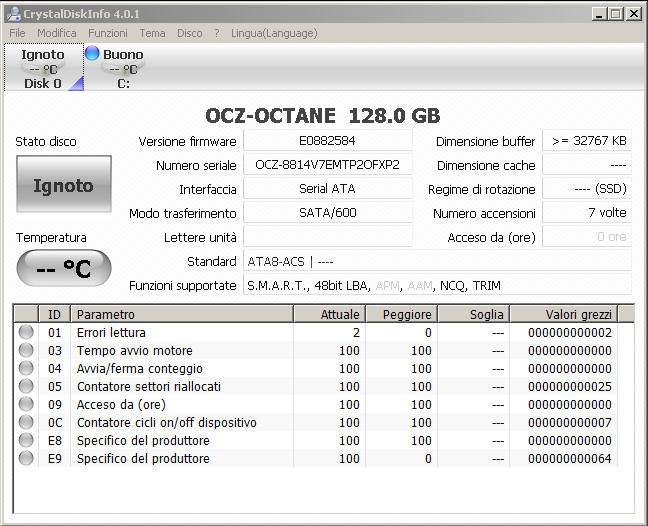Click the Stato disco label
The image size is (648, 526).
point(46,141)
